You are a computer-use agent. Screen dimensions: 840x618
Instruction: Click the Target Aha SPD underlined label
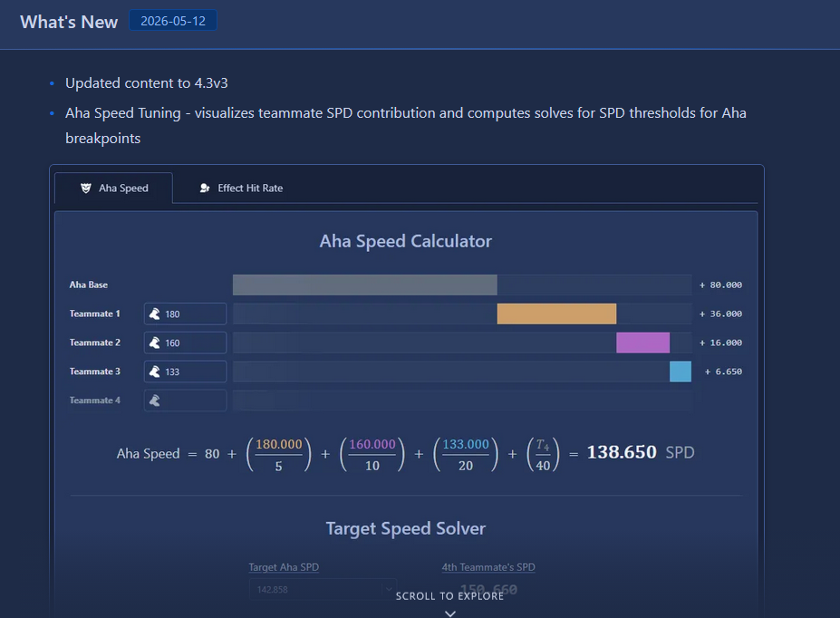pyautogui.click(x=284, y=567)
